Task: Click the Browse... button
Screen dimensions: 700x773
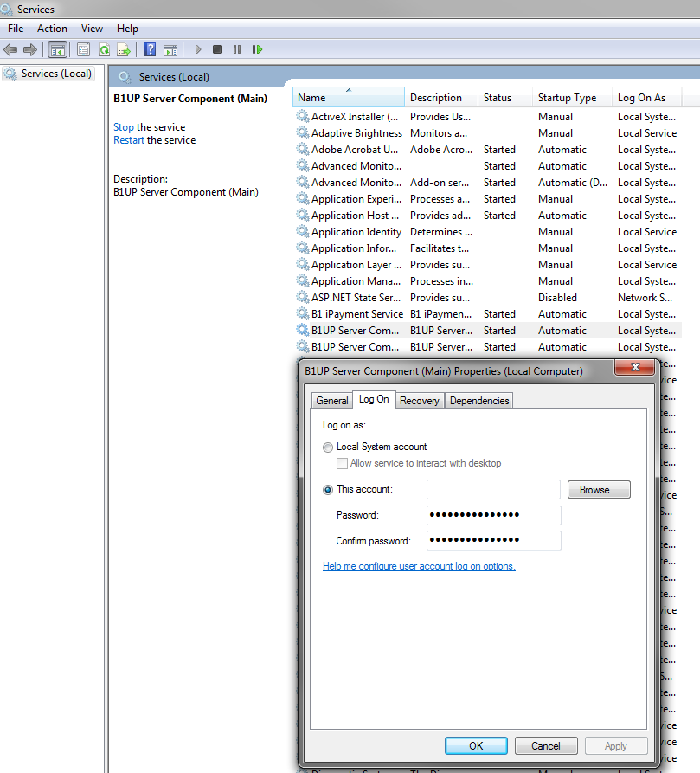Action: click(x=599, y=490)
